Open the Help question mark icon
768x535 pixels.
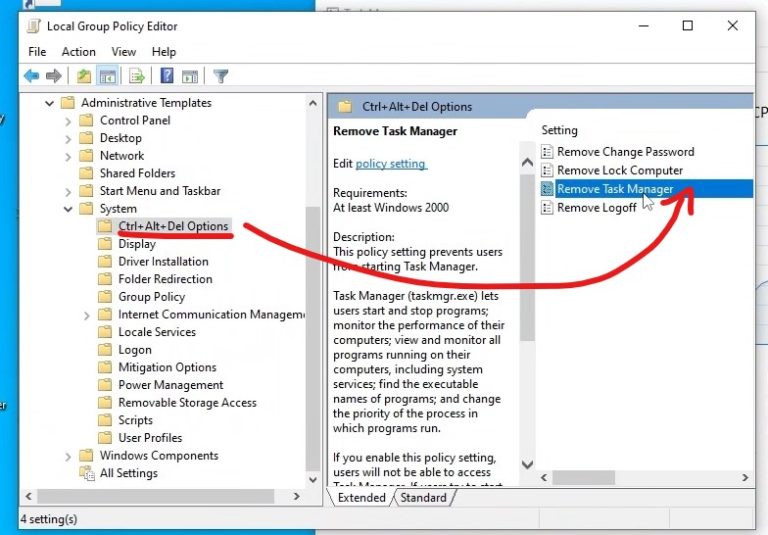167,76
